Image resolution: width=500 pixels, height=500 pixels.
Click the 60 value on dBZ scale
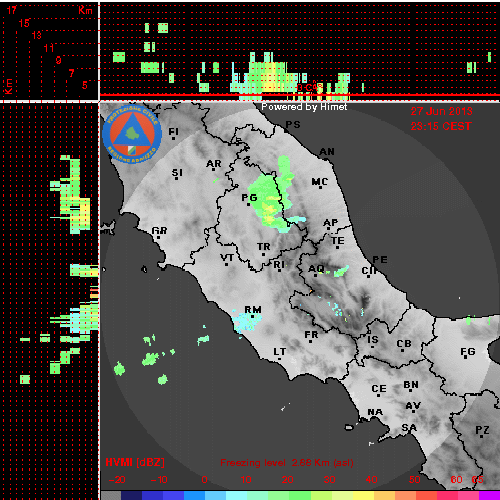(456, 480)
